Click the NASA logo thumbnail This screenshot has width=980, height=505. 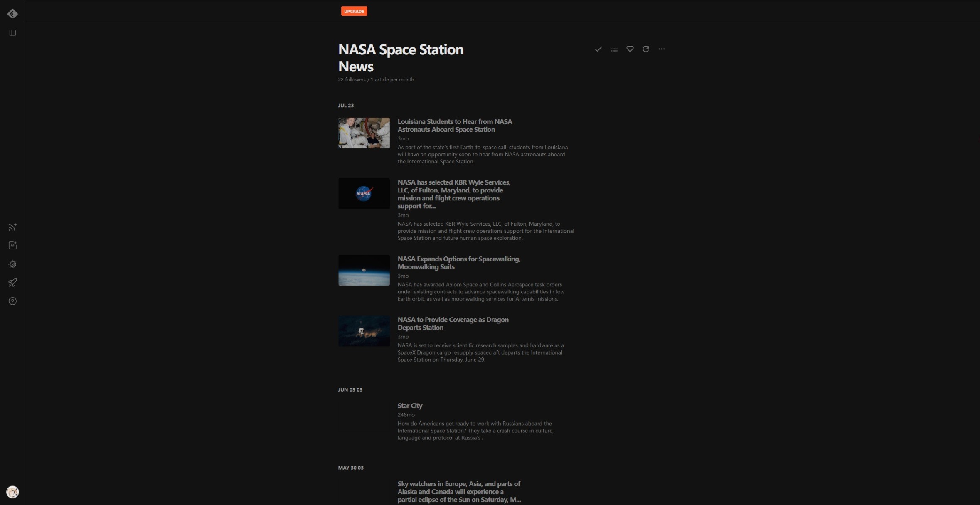point(364,194)
